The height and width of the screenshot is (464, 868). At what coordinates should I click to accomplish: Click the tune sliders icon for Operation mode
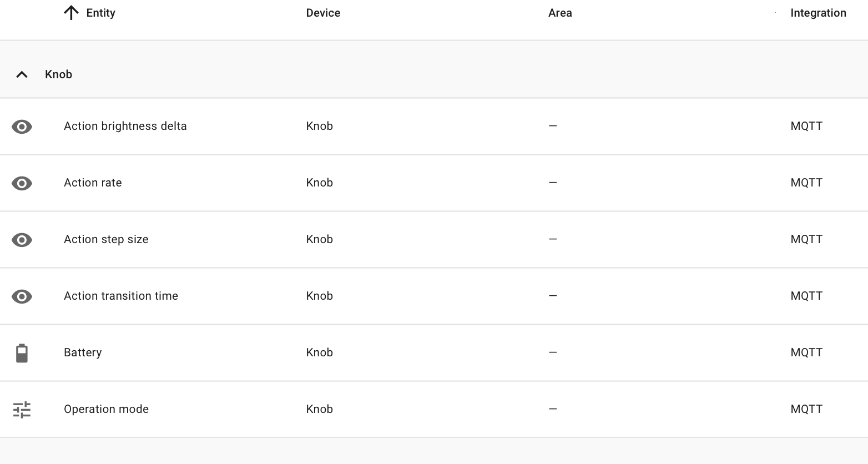coord(22,410)
